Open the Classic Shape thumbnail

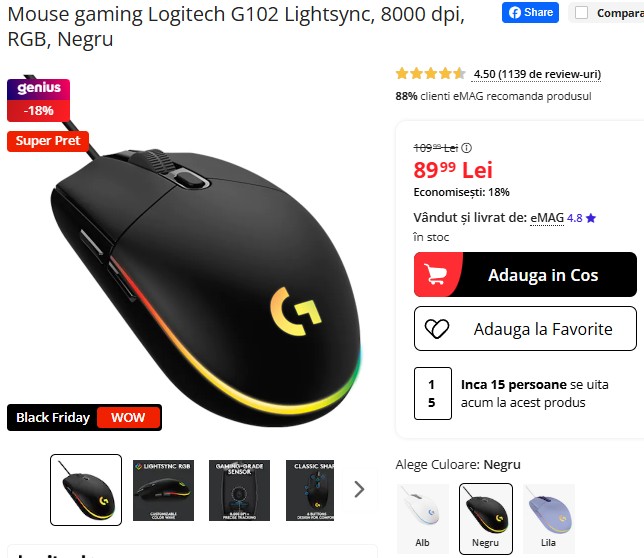(310, 490)
